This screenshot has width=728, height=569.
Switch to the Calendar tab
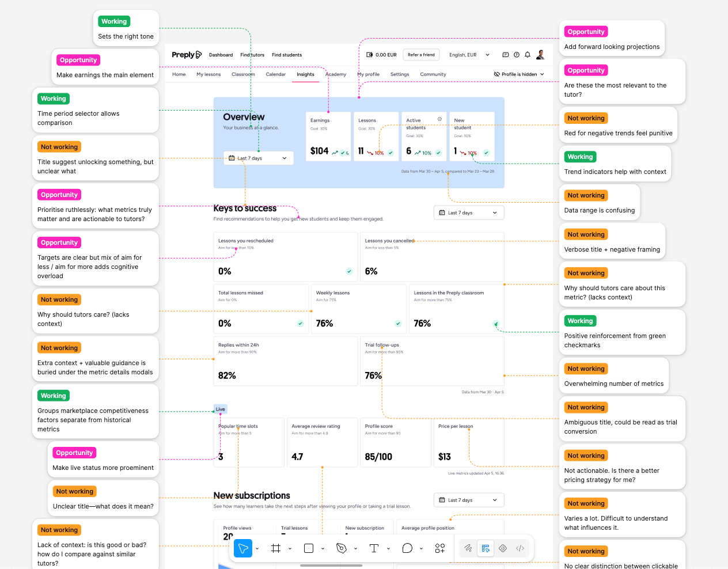point(275,74)
